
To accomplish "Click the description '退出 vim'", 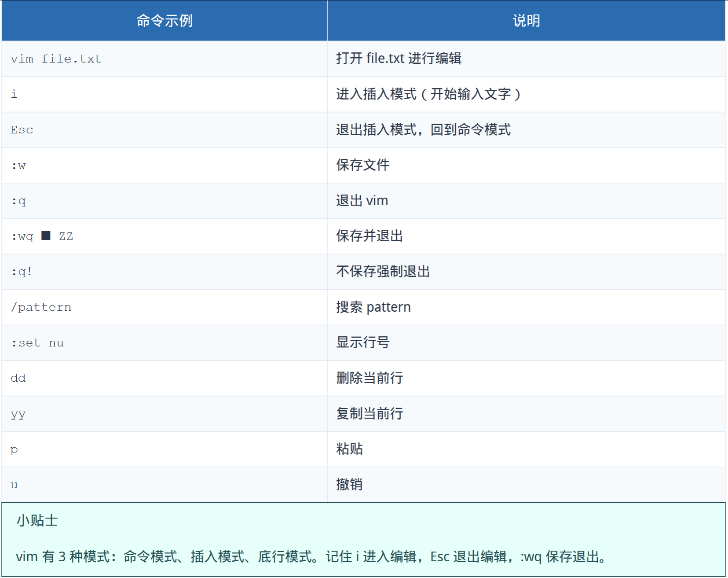I will click(x=362, y=201).
